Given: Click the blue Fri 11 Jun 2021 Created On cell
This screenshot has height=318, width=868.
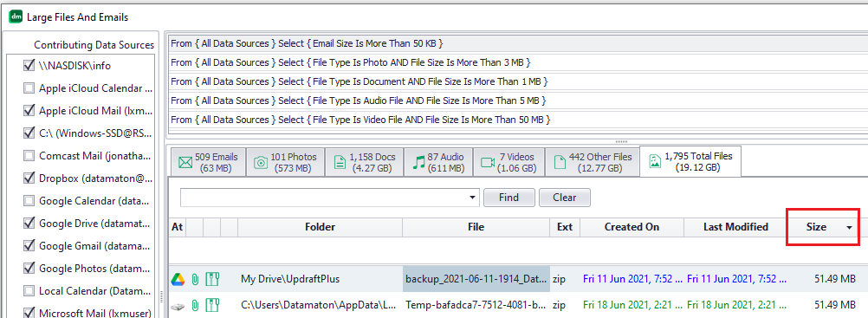Looking at the screenshot, I should point(632,279).
